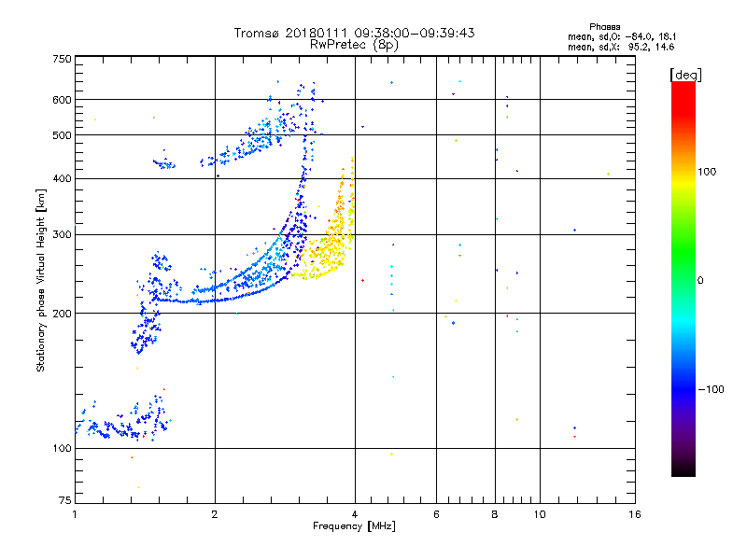Click the "Frequency [MHz]" axis title

click(x=354, y=526)
